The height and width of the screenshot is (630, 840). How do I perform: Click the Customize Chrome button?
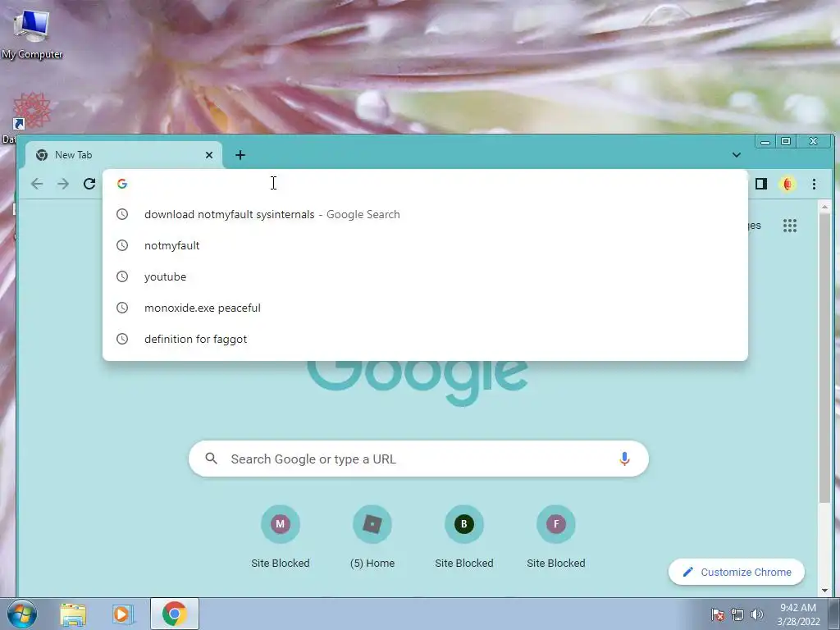point(737,572)
